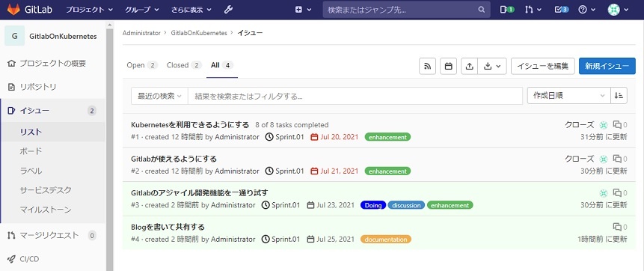Open issue Gitlabが使えるようにする
The height and width of the screenshot is (271, 644).
[174, 159]
